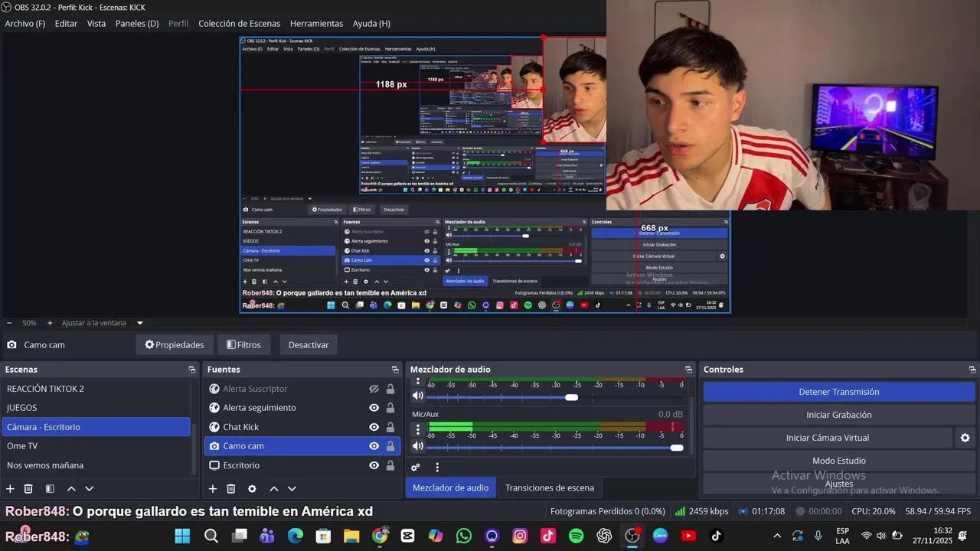Open Spotify from the taskbar
The width and height of the screenshot is (980, 551).
[x=577, y=536]
